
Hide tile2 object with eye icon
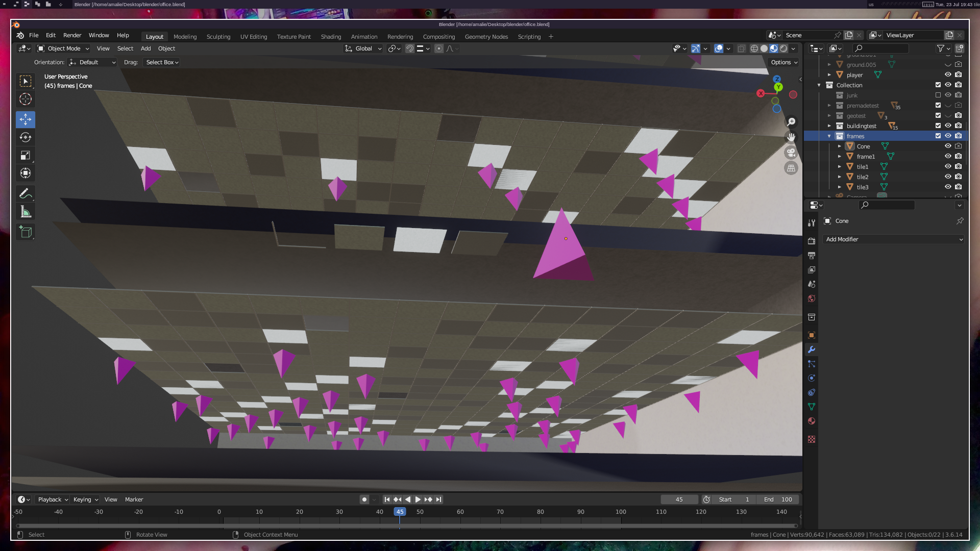tap(948, 177)
